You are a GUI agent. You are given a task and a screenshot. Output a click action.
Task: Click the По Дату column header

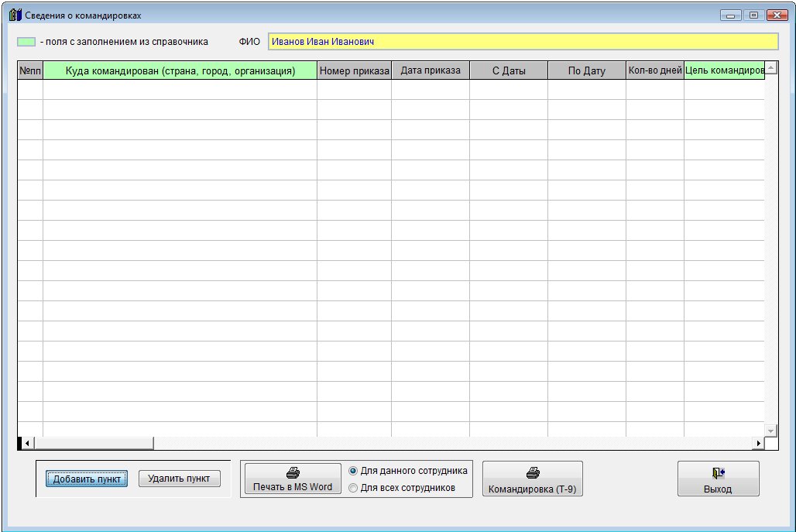pyautogui.click(x=587, y=70)
